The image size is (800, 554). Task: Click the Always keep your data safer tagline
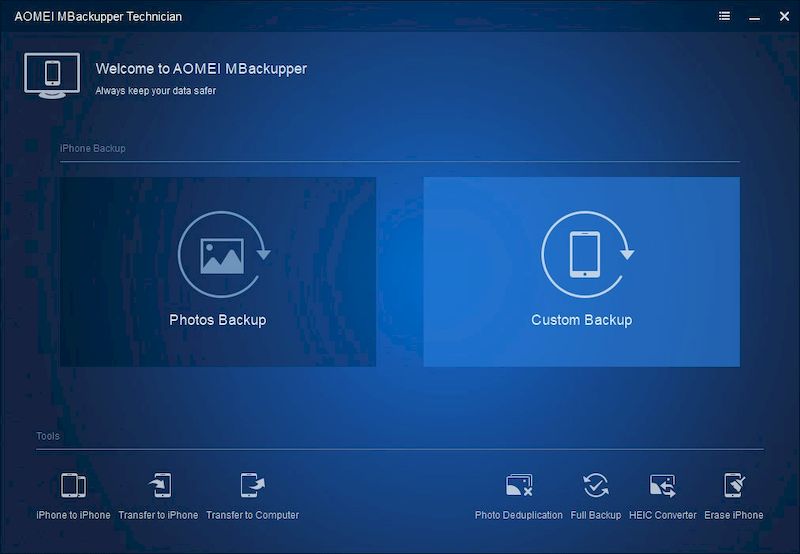[156, 91]
